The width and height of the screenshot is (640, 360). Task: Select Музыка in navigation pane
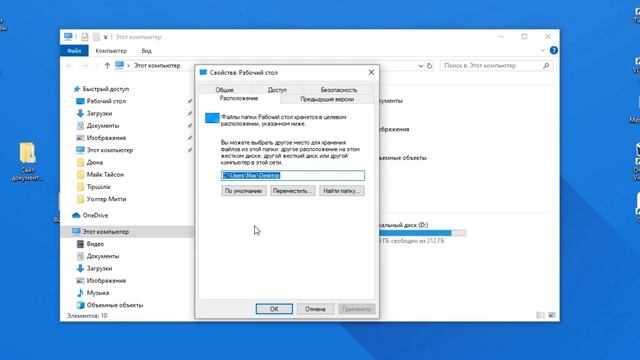point(98,293)
